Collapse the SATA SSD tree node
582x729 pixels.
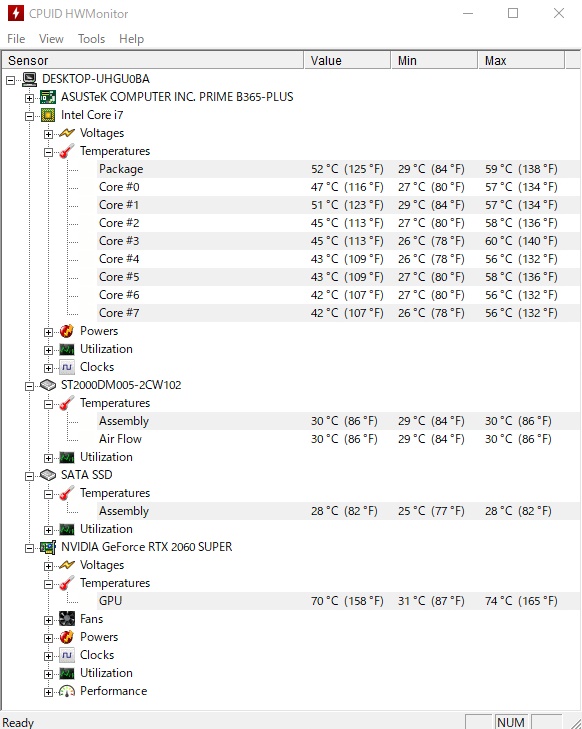29,476
